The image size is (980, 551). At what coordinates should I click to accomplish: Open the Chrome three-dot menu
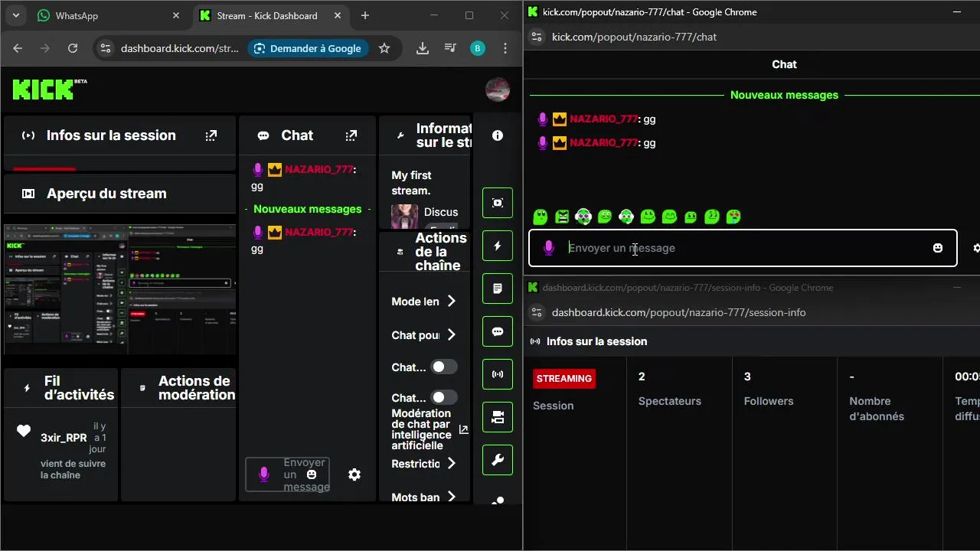[x=505, y=48]
